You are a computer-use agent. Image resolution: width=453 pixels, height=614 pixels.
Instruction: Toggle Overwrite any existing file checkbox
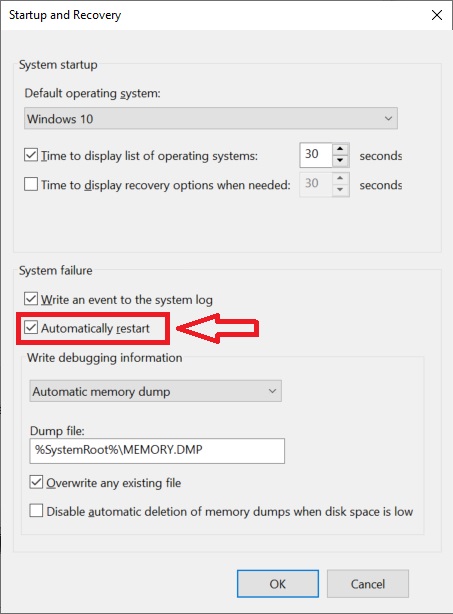pyautogui.click(x=36, y=482)
